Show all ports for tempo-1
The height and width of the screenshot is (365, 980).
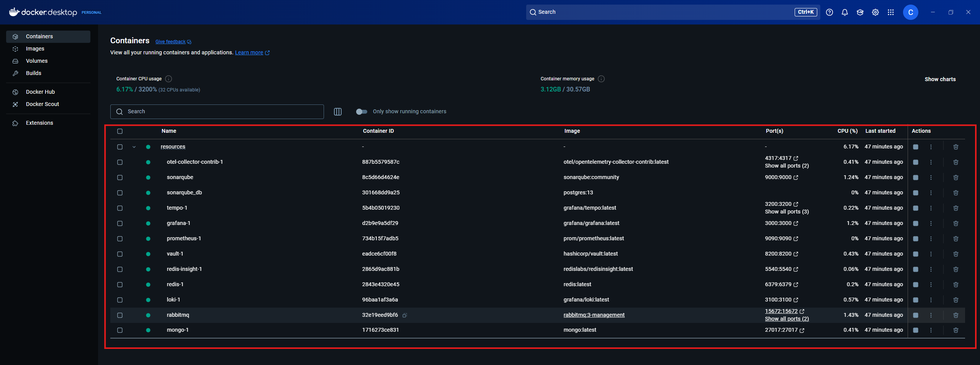(787, 212)
